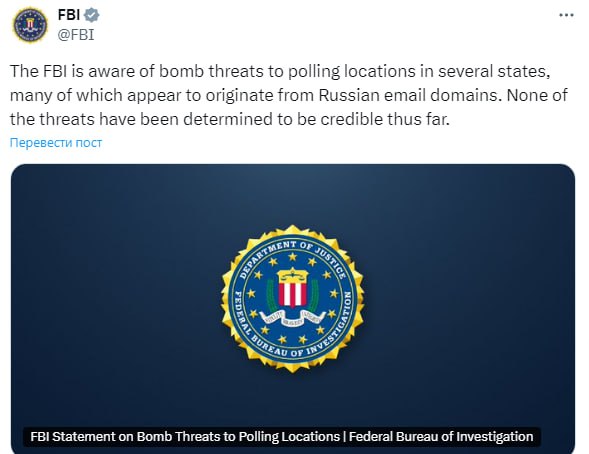This screenshot has height=454, width=589.
Task: Open the FBI display name profile link
Action: tap(69, 15)
